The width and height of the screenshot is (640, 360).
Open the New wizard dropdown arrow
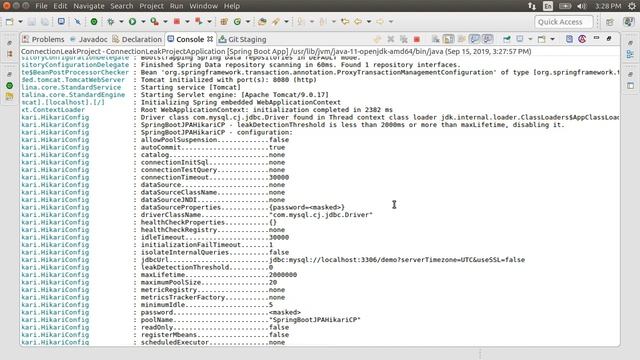[x=20, y=22]
